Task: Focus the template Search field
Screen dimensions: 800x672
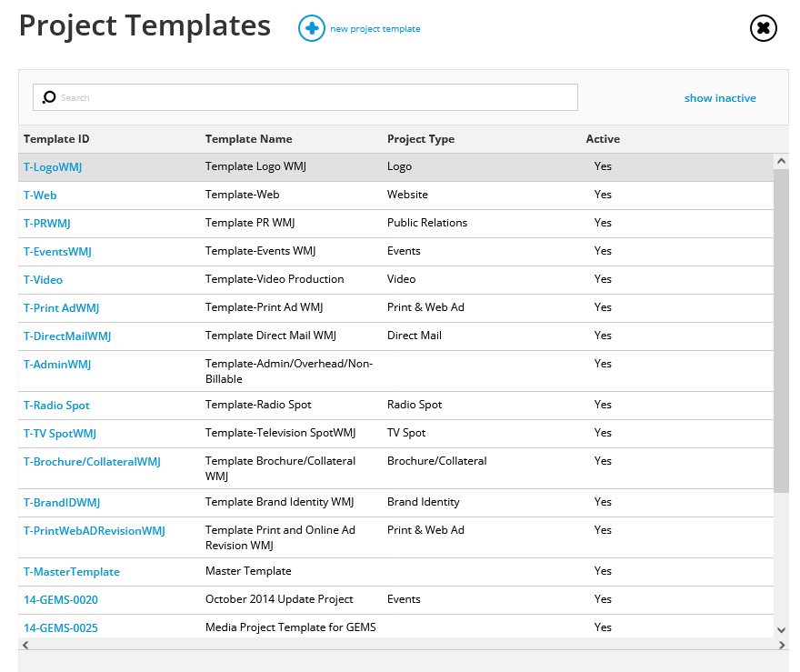Action: click(x=305, y=97)
